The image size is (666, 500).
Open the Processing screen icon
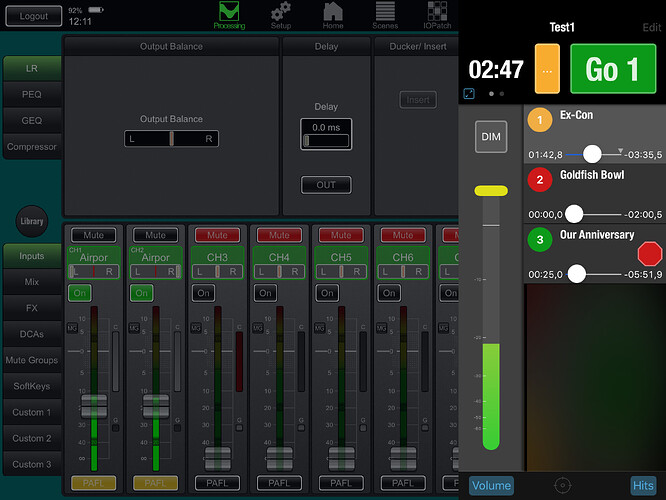(229, 15)
